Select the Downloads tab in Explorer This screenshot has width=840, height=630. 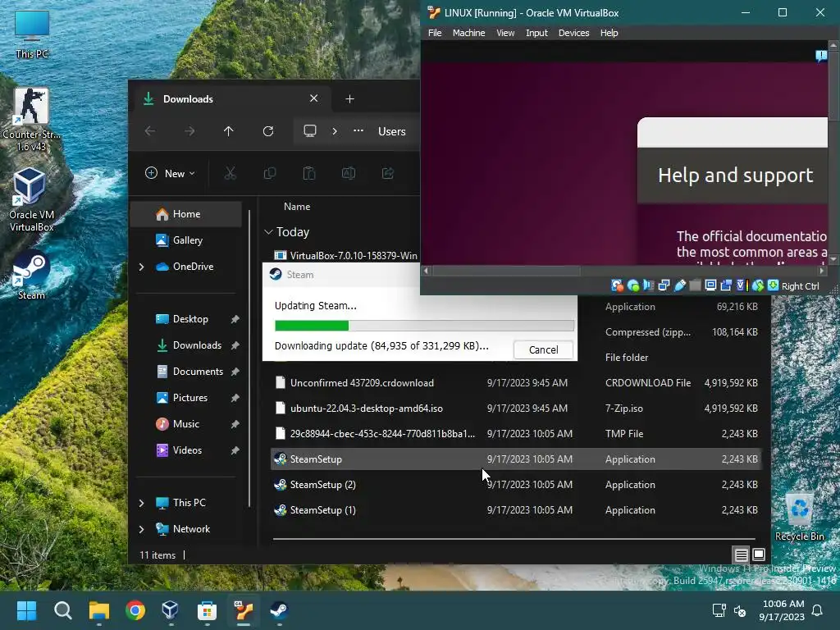pyautogui.click(x=231, y=98)
